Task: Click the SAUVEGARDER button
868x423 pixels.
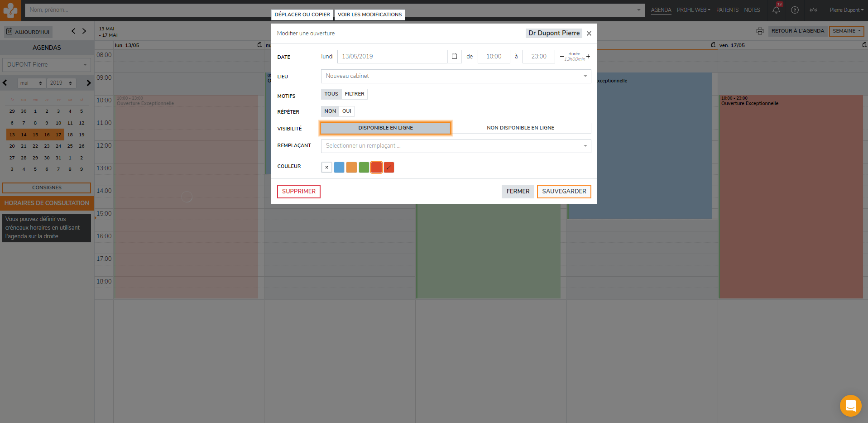Action: [564, 192]
